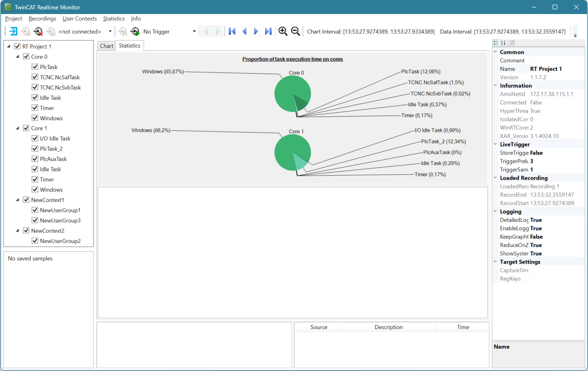Image resolution: width=588 pixels, height=371 pixels.
Task: Collapse the Information property category
Action: tap(495, 86)
